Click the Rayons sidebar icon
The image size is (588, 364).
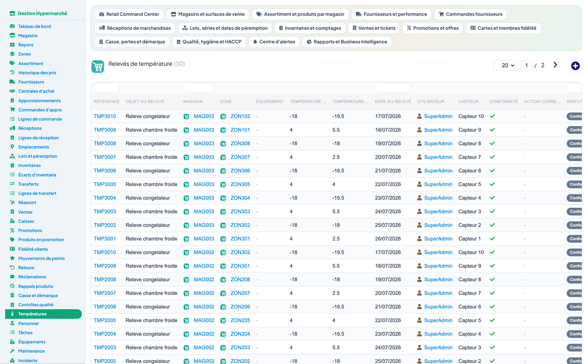point(12,45)
